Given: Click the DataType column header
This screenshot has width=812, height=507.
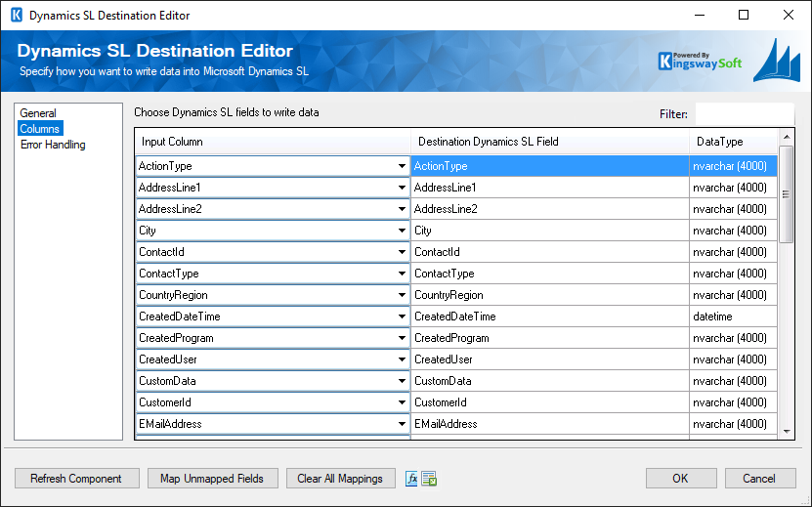Looking at the screenshot, I should (x=733, y=142).
